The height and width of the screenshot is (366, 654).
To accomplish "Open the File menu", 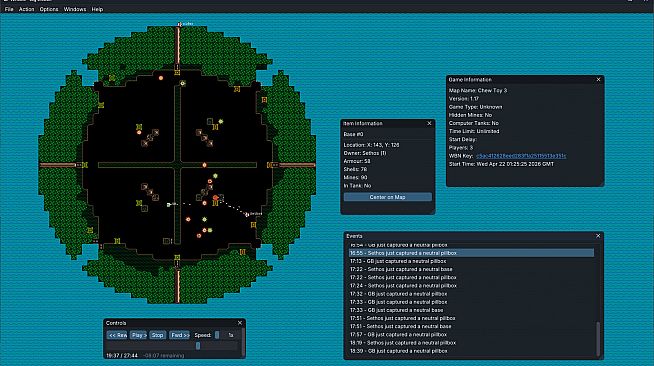I will click(9, 9).
